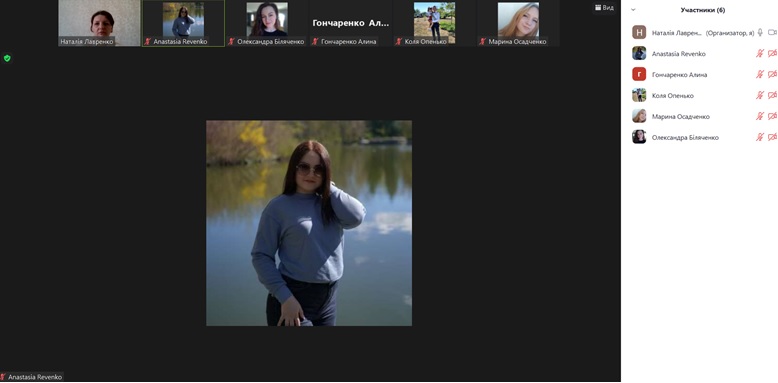Click the muted mic icon next to Марина Осадченко
The width and height of the screenshot is (778, 383).
760,116
